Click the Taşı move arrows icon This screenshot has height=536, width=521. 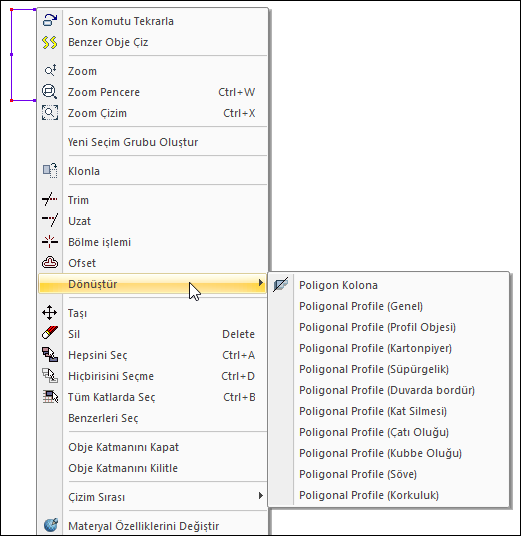pos(50,312)
